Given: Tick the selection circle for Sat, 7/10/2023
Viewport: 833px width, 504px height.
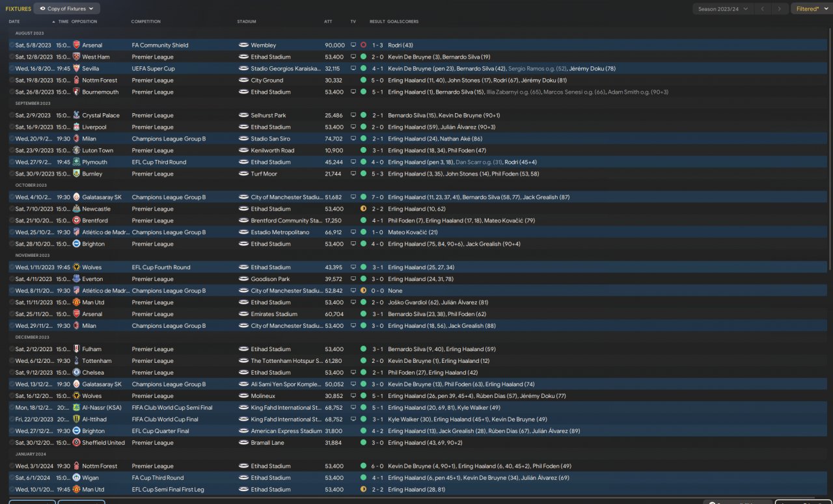Looking at the screenshot, I should click(x=12, y=209).
